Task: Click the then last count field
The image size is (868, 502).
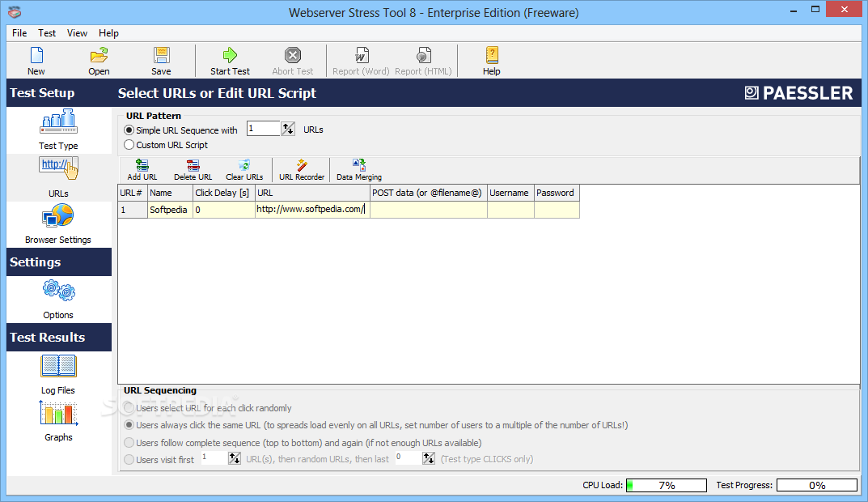Action: coord(409,458)
